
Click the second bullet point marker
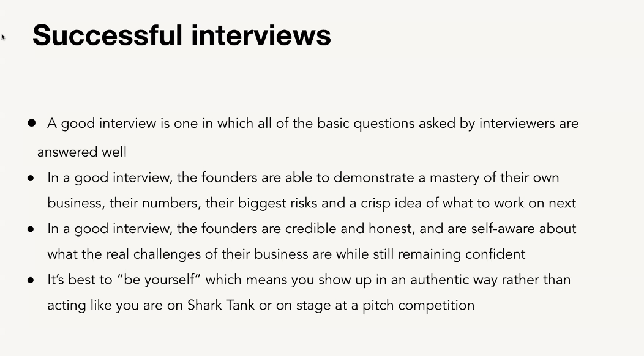[31, 178]
